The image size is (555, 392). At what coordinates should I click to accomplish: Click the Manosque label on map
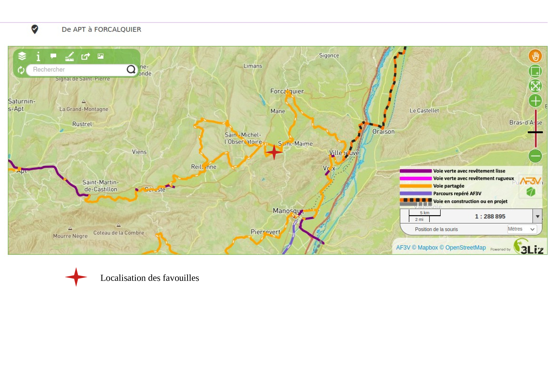(288, 211)
